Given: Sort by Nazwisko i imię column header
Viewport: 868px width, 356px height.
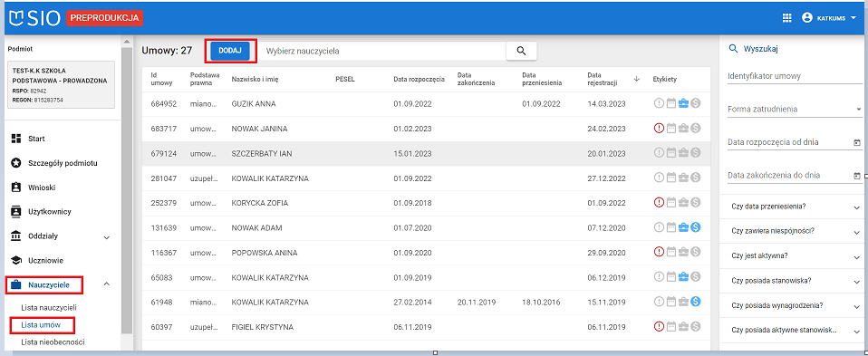Looking at the screenshot, I should tap(255, 79).
